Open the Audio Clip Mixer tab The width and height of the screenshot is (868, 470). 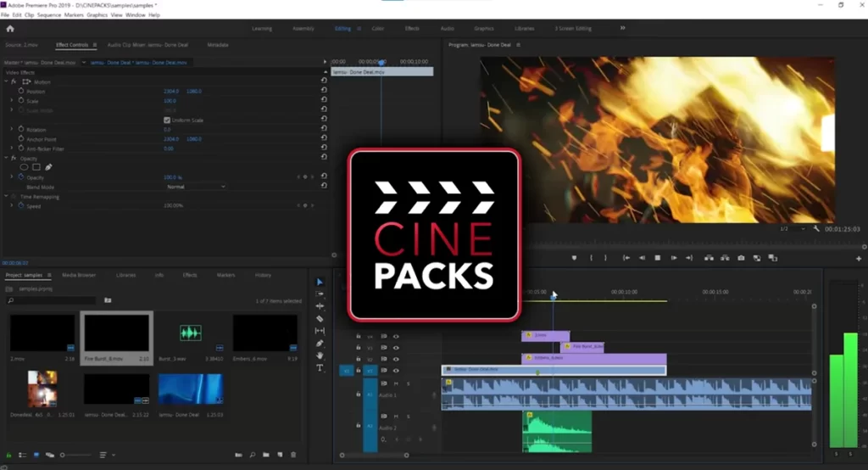[147, 45]
